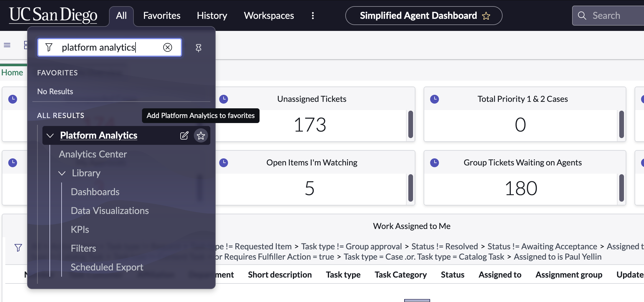Click the Task type != Group approval breadcrumb
Screen dimensions: 644x302
(x=351, y=246)
